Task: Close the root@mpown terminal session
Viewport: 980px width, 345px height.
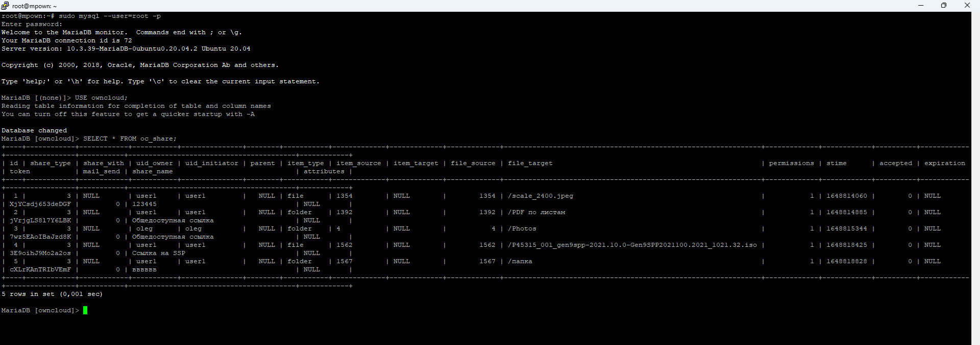Action: (x=967, y=6)
